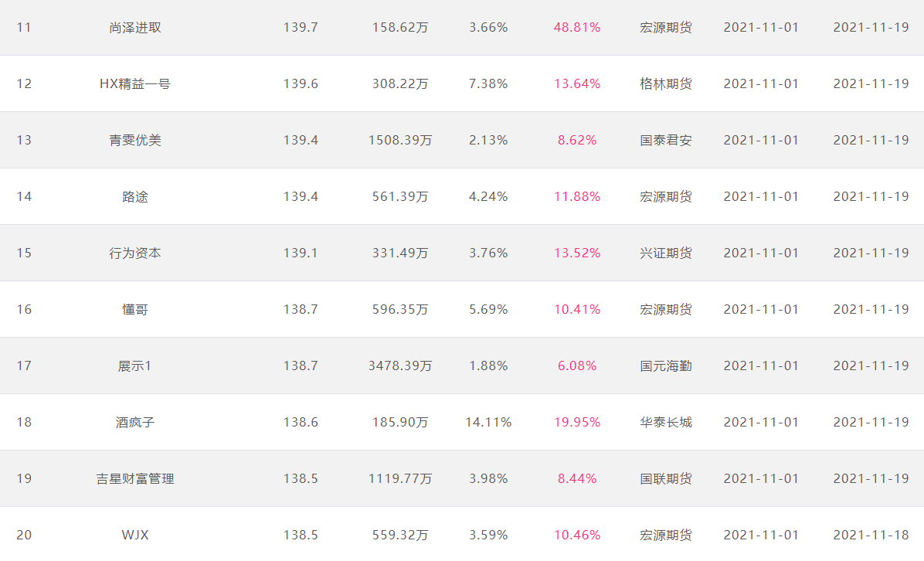Click the 懂哥 nickname in row 16
Viewport: 924px width, 561px height.
pos(135,309)
